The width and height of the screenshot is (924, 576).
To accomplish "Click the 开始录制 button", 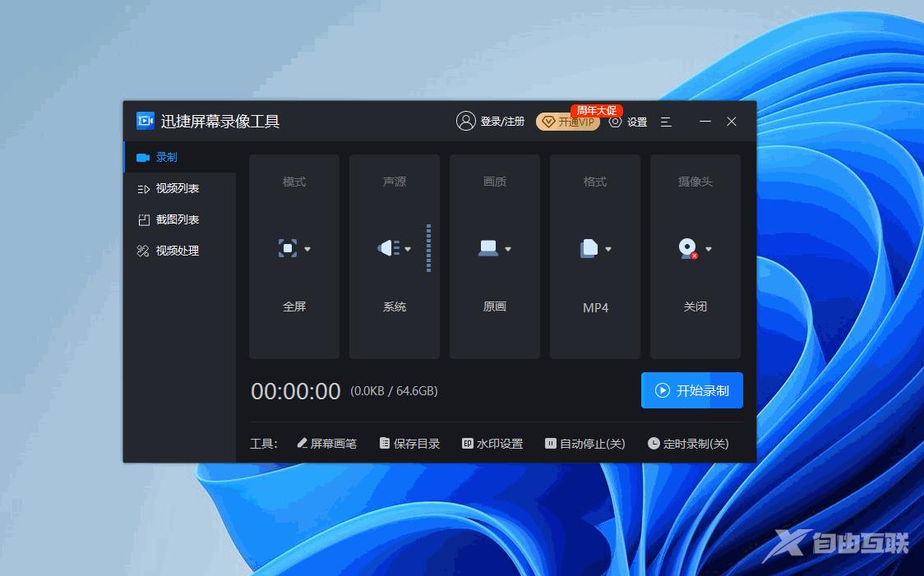I will point(692,390).
